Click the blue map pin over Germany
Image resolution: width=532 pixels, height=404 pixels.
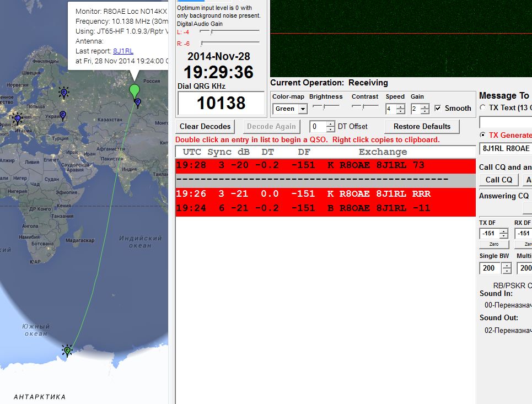click(x=18, y=118)
